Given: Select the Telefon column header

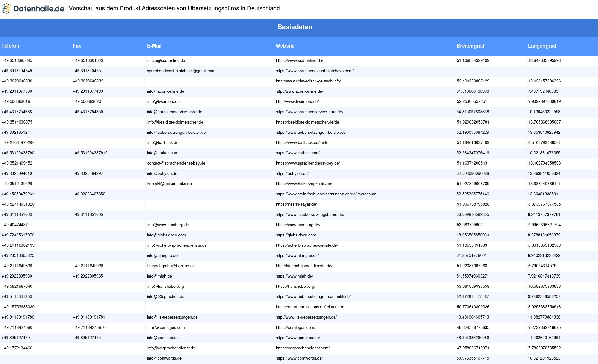Looking at the screenshot, I should pos(10,46).
